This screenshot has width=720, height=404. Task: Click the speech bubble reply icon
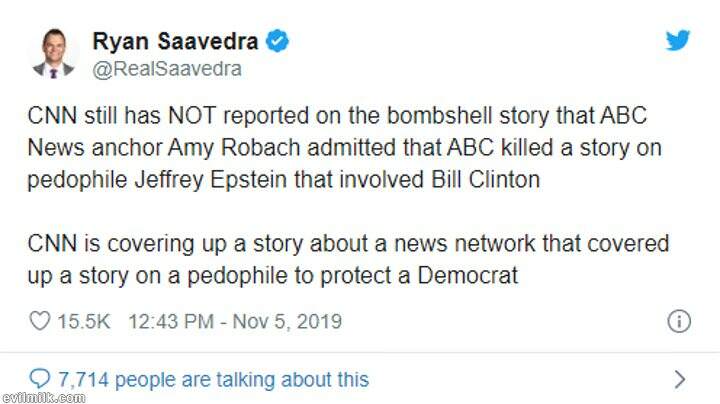pyautogui.click(x=40, y=379)
